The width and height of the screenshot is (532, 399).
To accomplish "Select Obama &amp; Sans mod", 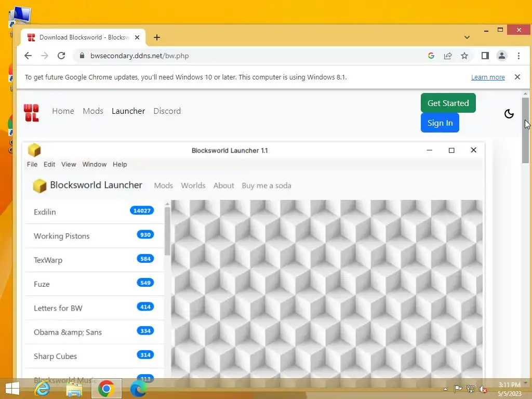I will point(94,332).
